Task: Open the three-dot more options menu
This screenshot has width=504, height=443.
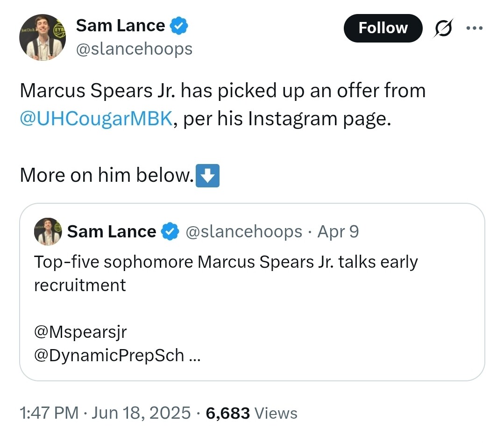Action: (x=475, y=28)
